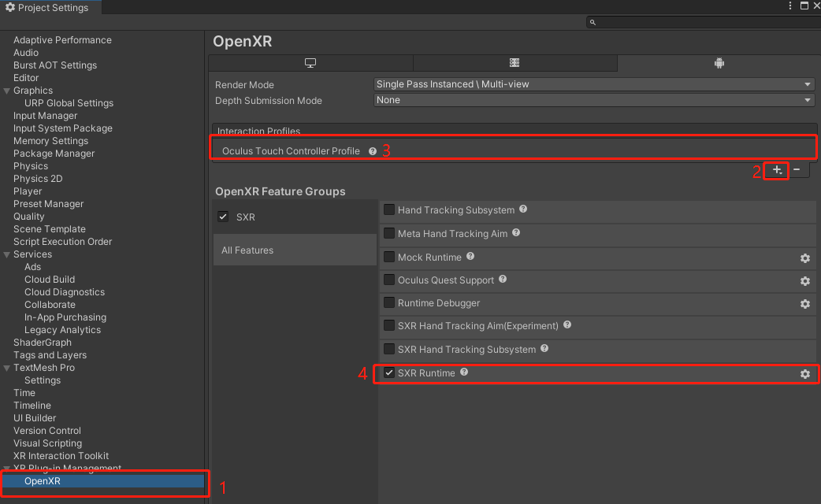Uncheck the SXR Runtime feature

[389, 373]
